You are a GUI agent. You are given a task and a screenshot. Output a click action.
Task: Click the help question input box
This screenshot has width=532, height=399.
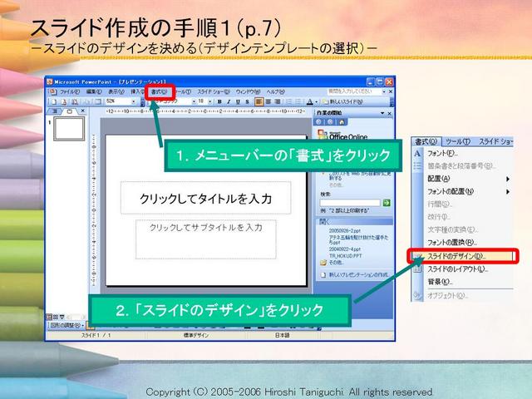[354, 91]
